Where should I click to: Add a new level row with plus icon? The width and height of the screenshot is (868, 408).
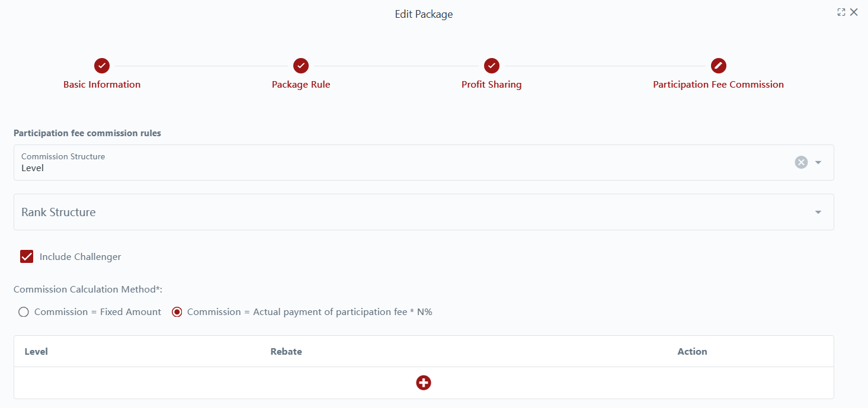424,383
